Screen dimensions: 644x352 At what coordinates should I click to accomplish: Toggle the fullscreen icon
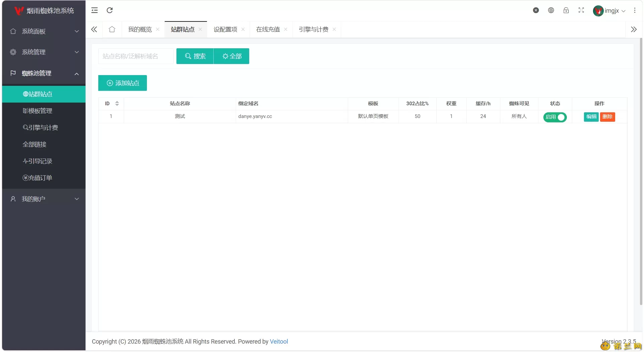[581, 10]
